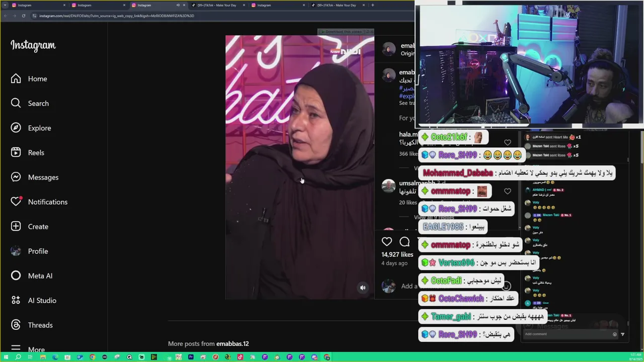Open umsalmanbb commenter avatar
Viewport: 644px width, 362px height.
388,186
